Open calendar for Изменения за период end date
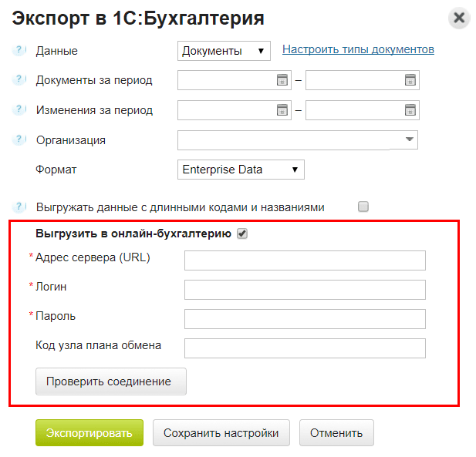This screenshot has width=476, height=457. click(410, 110)
